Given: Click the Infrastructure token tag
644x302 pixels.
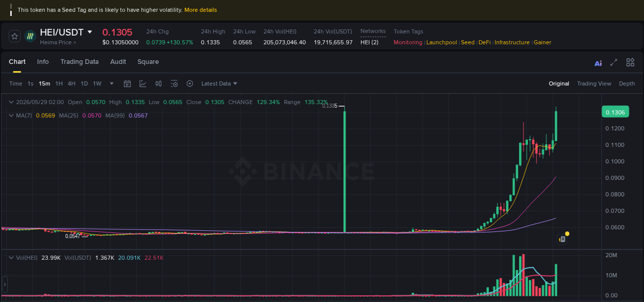Looking at the screenshot, I should 512,42.
